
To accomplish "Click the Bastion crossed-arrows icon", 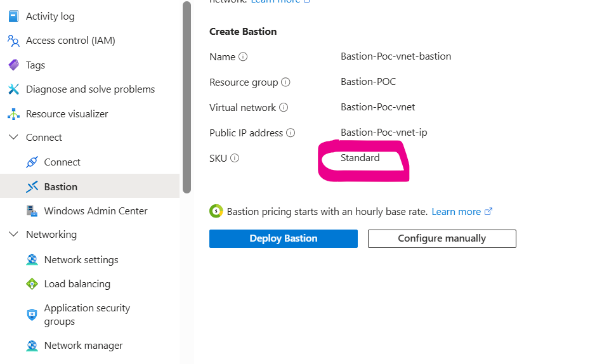I will point(32,186).
